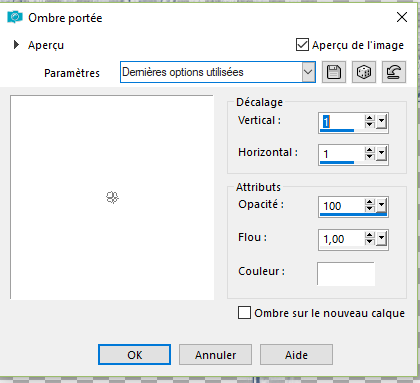Click the shadow offset crosshair in preview box
This screenshot has width=420, height=383.
click(x=112, y=197)
